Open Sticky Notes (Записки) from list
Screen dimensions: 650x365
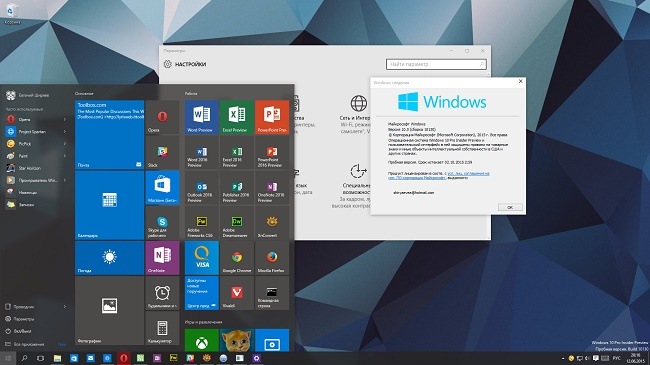tap(35, 204)
